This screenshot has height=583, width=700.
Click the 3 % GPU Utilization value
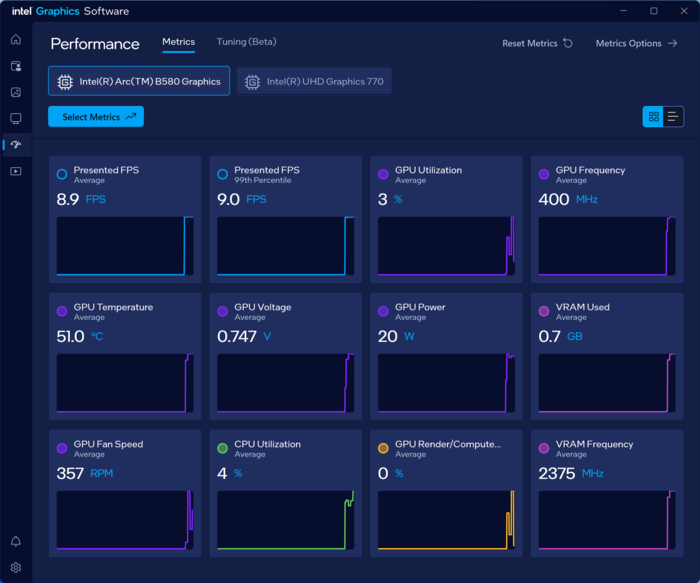(390, 199)
